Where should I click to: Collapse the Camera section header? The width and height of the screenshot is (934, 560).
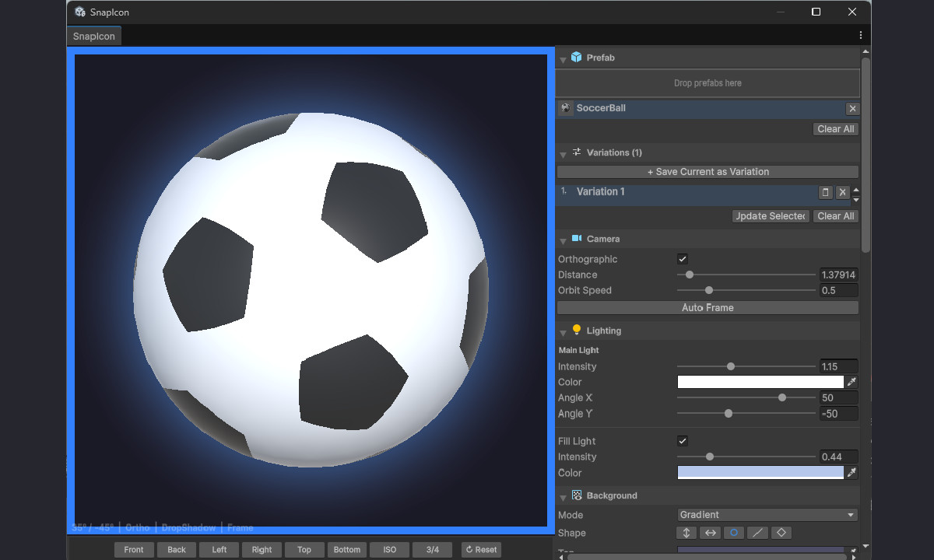pos(563,239)
